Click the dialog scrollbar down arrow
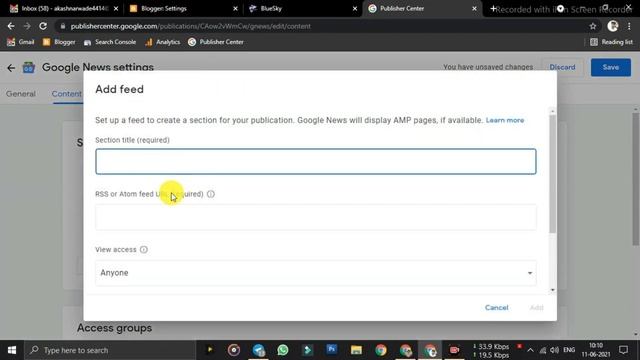 [553, 290]
